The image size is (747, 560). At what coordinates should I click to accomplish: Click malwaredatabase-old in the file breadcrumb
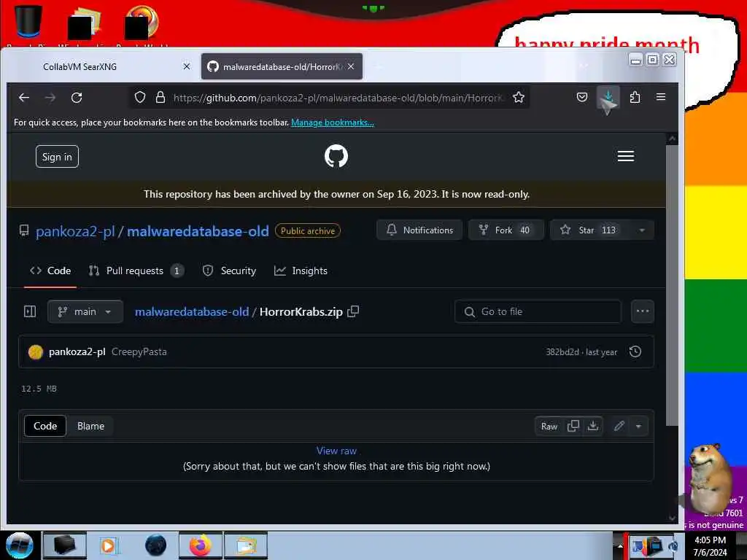click(192, 311)
